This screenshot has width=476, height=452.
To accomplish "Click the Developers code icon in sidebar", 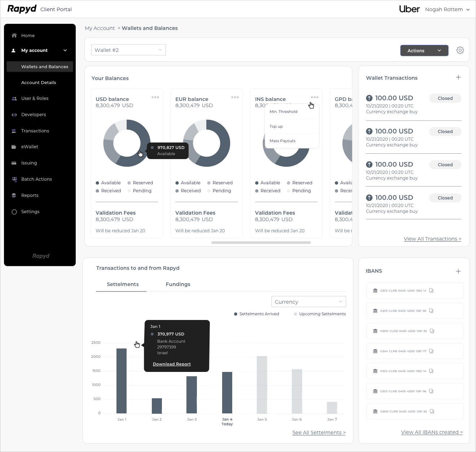I will pyautogui.click(x=14, y=115).
